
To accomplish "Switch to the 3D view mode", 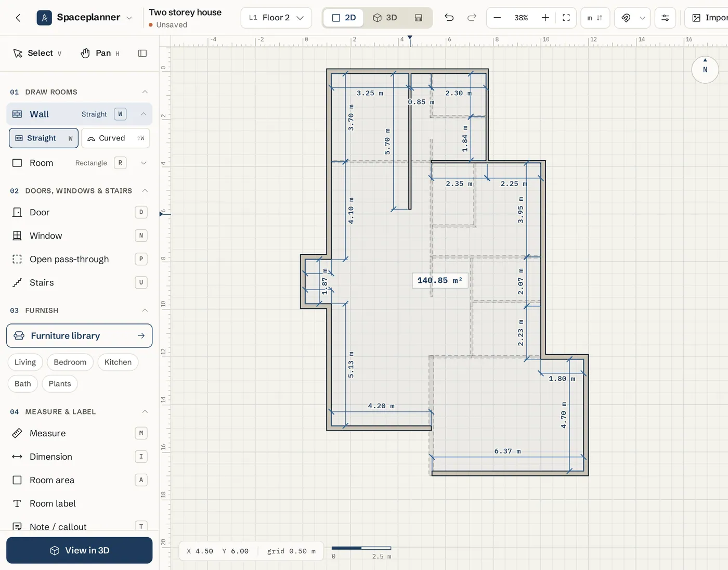I will coord(385,18).
